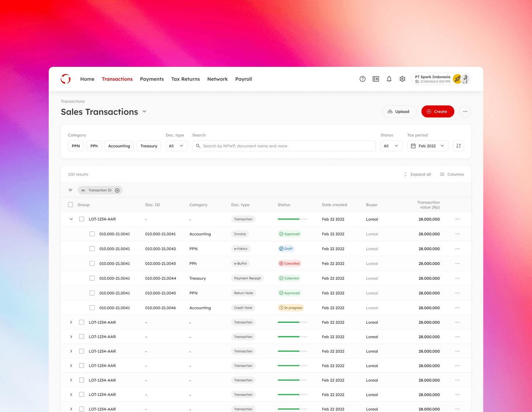Image resolution: width=532 pixels, height=412 pixels.
Task: Check the Credit Note row checkbox
Action: pyautogui.click(x=92, y=308)
